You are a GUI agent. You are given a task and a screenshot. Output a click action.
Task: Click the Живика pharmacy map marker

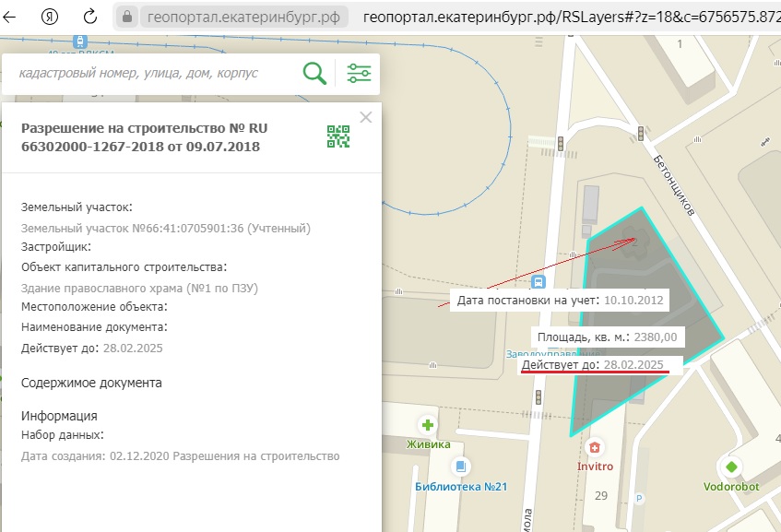428,425
